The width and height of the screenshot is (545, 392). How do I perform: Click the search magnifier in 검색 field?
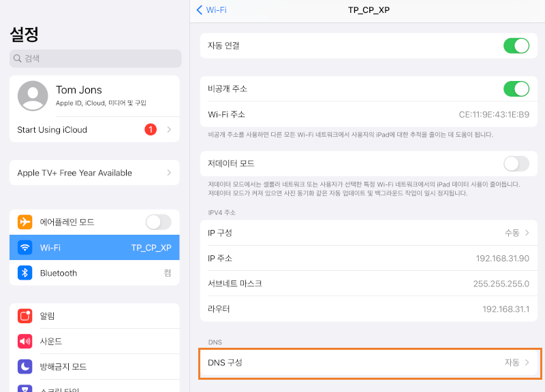click(x=16, y=59)
